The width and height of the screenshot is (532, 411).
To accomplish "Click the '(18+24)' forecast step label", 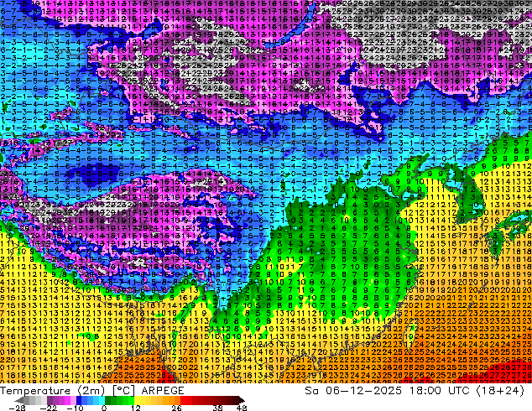I will click(x=500, y=391).
